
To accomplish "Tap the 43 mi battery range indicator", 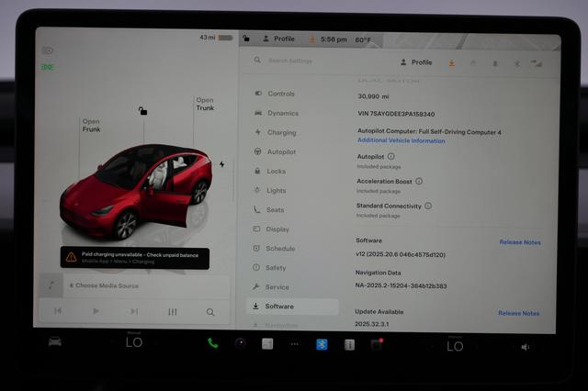I will pos(216,38).
